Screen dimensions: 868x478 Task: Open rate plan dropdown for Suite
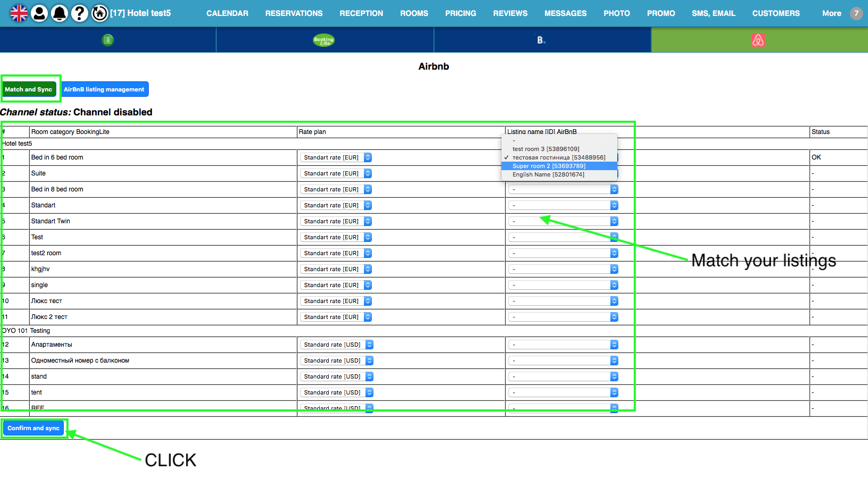[x=336, y=173]
